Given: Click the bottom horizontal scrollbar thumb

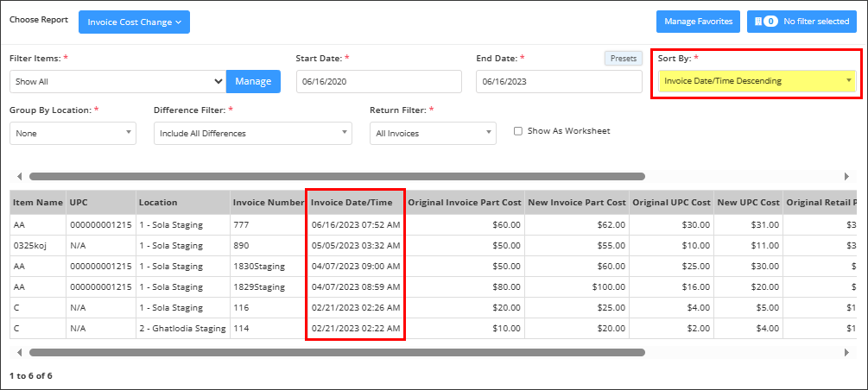Looking at the screenshot, I should tap(337, 352).
